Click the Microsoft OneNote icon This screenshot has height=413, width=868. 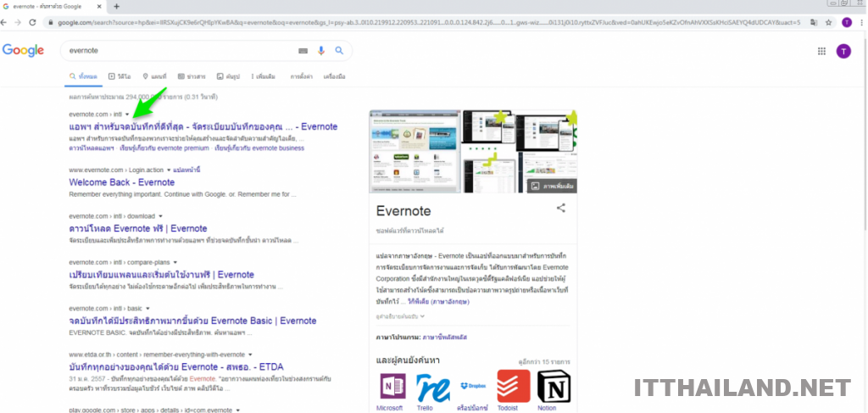[x=392, y=387]
